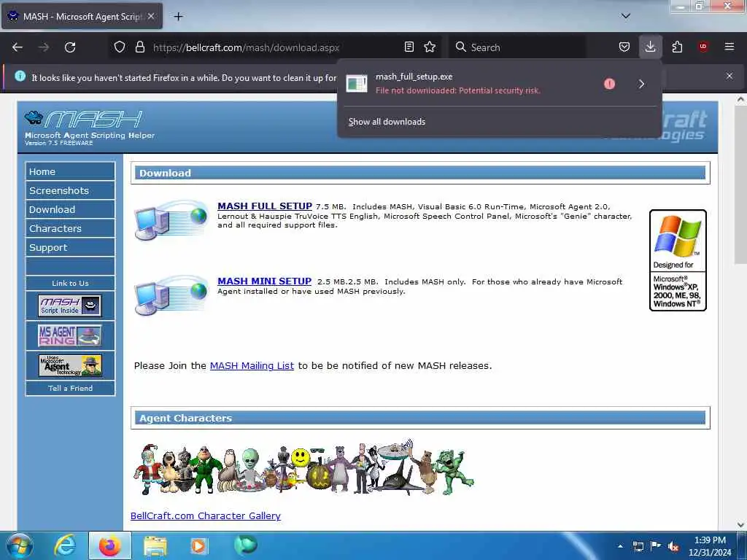The image size is (747, 560).
Task: Click computer globe icon beside MASH FULL SETUP
Action: [x=171, y=219]
